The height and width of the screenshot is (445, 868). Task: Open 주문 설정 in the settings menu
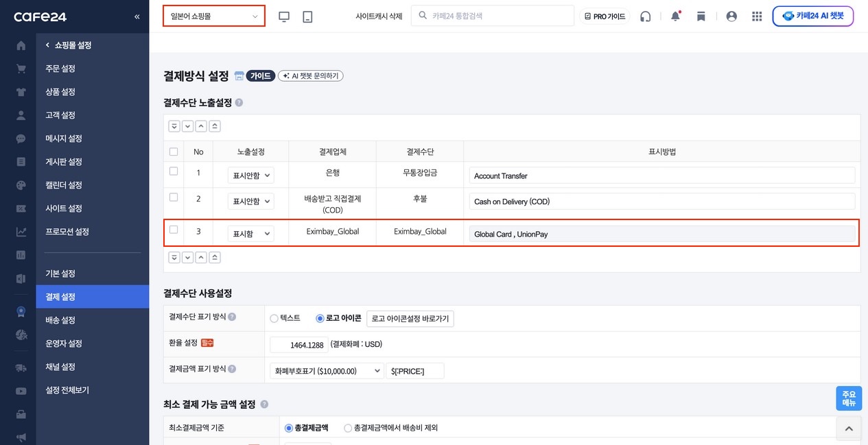tap(60, 69)
